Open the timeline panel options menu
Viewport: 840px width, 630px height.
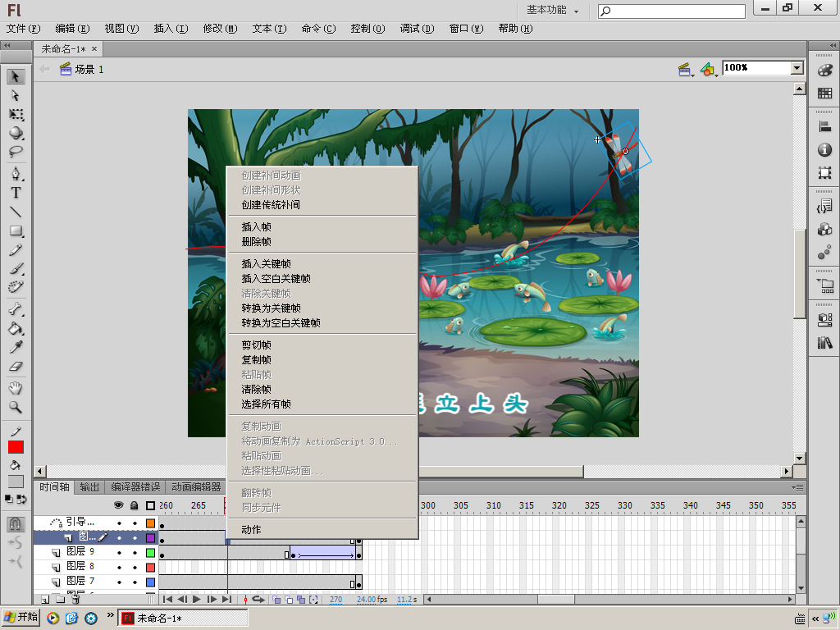tap(797, 487)
